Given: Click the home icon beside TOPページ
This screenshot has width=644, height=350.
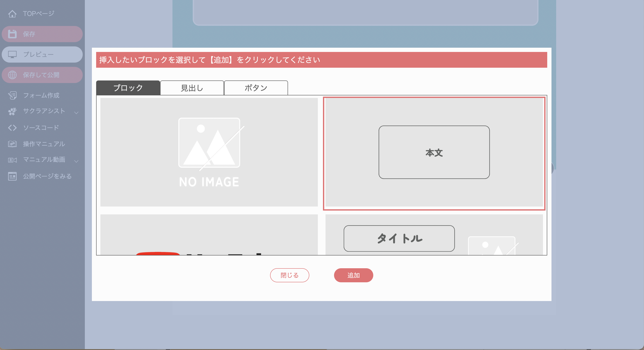Looking at the screenshot, I should [x=12, y=14].
